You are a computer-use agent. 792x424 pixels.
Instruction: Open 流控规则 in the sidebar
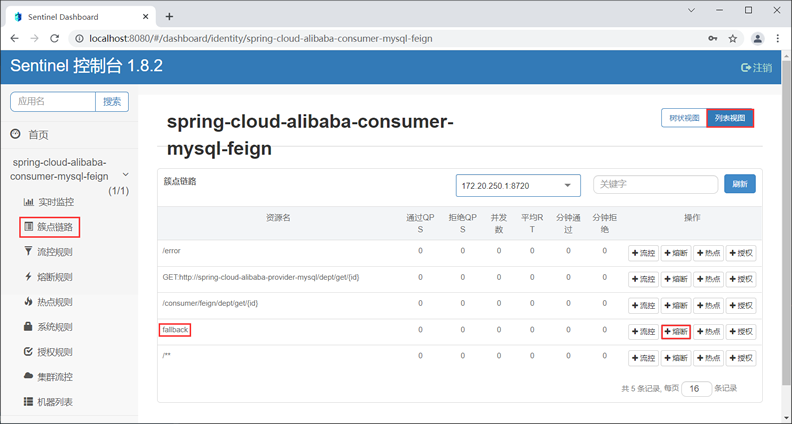pyautogui.click(x=54, y=252)
